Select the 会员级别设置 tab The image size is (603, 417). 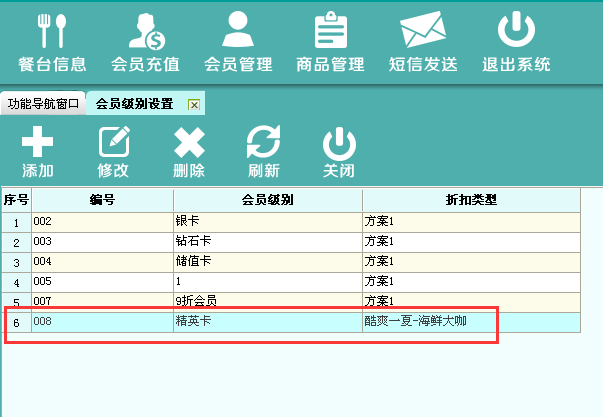(x=134, y=104)
